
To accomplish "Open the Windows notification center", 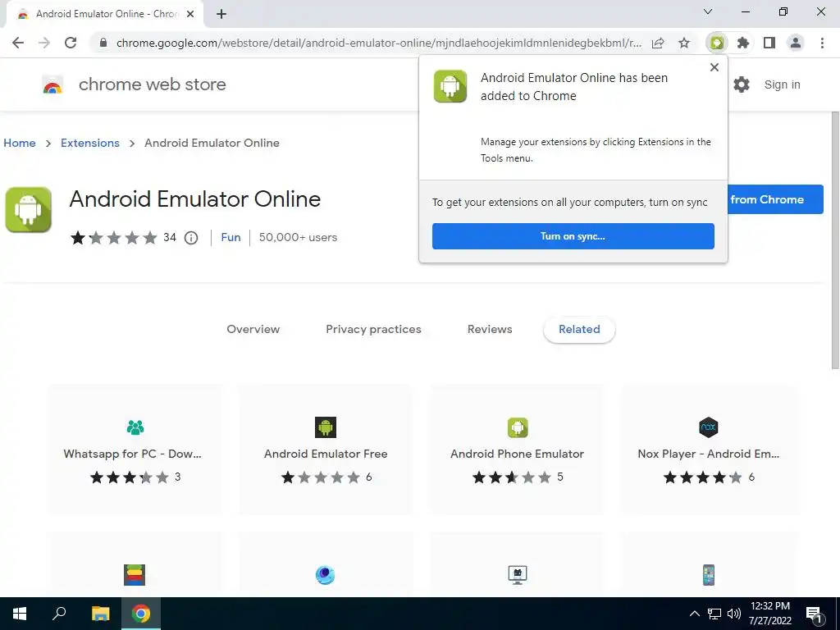I will click(x=815, y=615).
